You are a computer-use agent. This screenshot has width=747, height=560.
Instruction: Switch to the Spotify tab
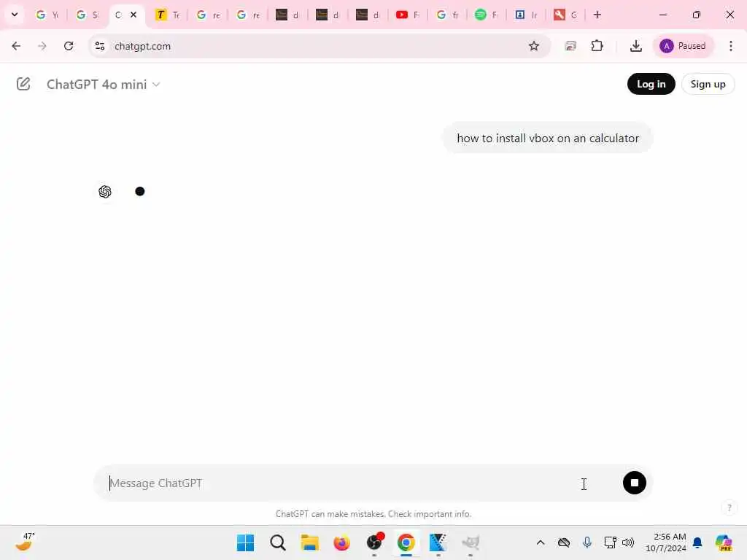487,15
